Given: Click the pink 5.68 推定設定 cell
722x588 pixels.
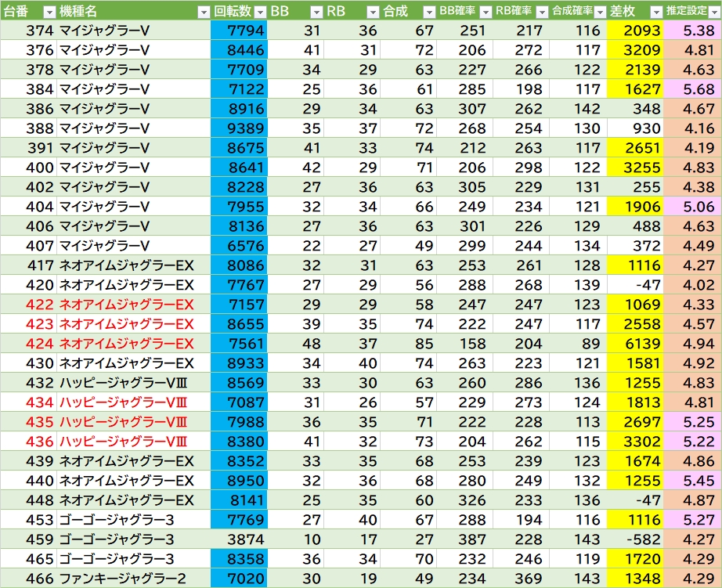Looking at the screenshot, I should click(692, 89).
